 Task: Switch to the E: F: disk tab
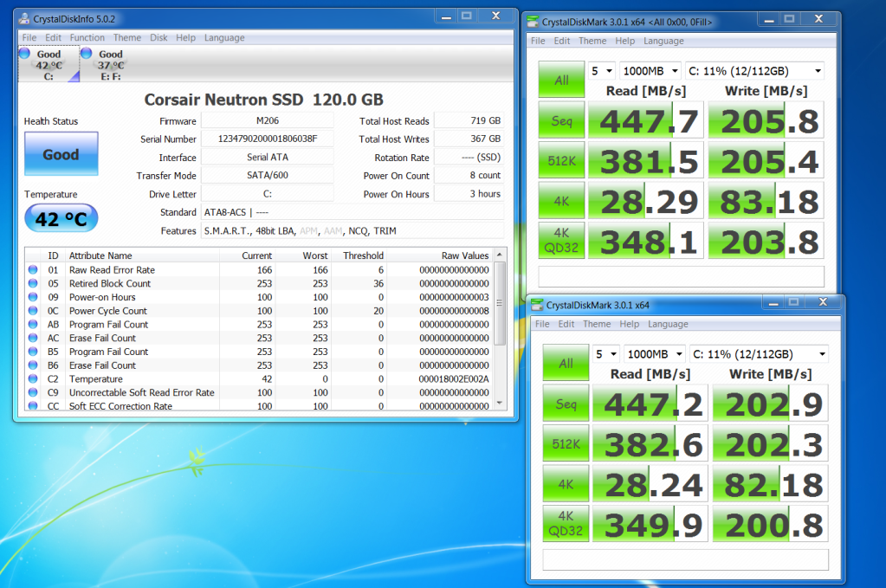click(110, 64)
